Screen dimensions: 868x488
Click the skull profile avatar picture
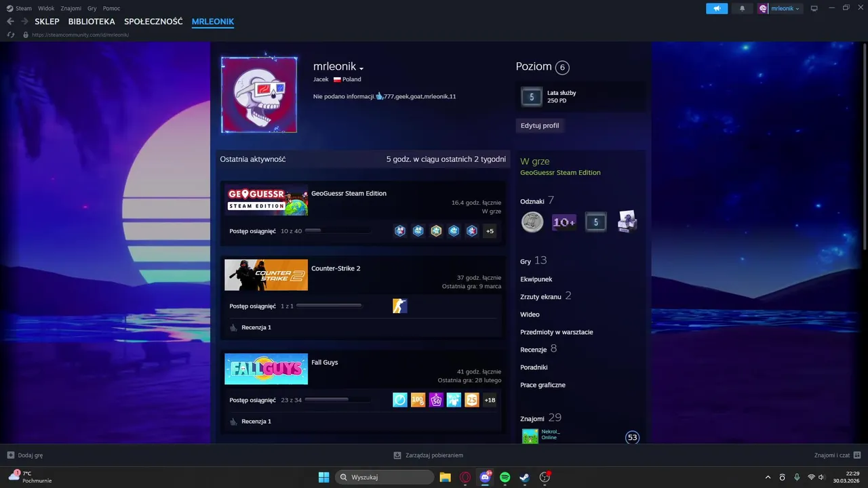259,94
